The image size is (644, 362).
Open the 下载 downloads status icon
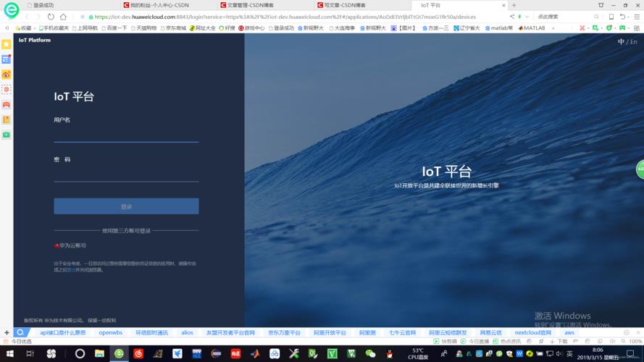[559, 342]
